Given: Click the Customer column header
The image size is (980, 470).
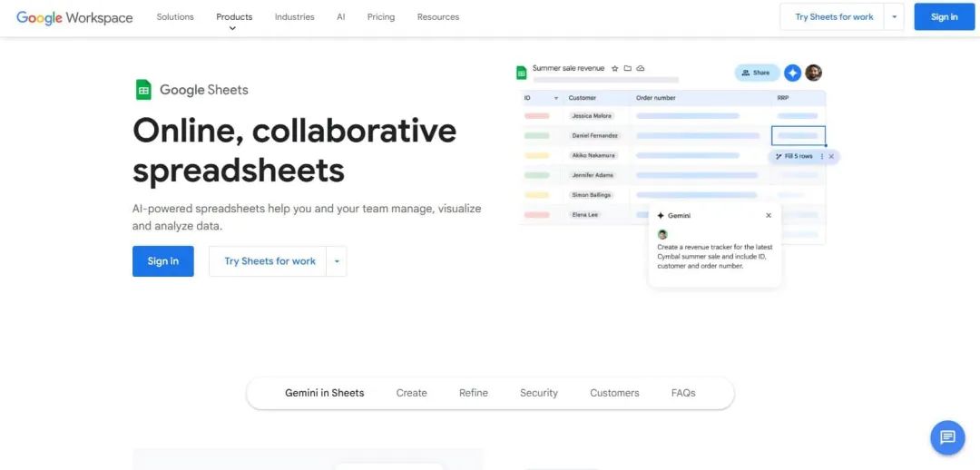Looking at the screenshot, I should click(582, 98).
